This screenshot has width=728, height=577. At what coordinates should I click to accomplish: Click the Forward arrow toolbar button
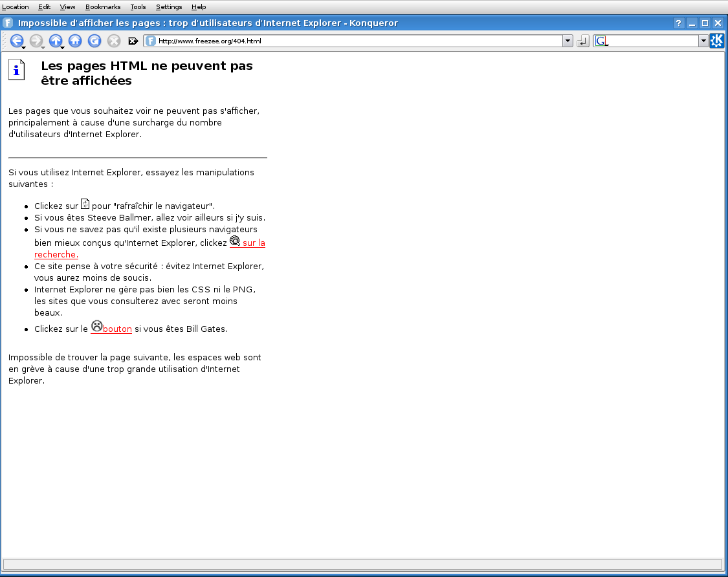[36, 41]
